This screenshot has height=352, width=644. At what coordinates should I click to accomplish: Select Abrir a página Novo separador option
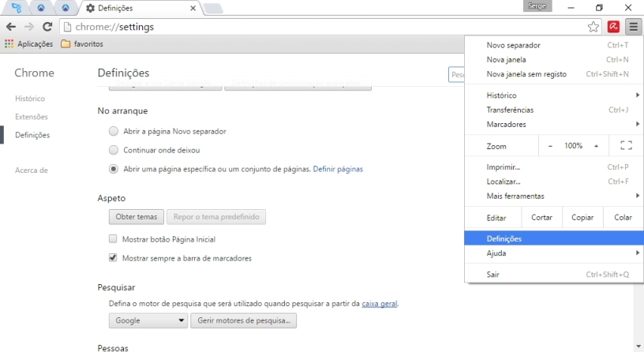[x=114, y=132]
